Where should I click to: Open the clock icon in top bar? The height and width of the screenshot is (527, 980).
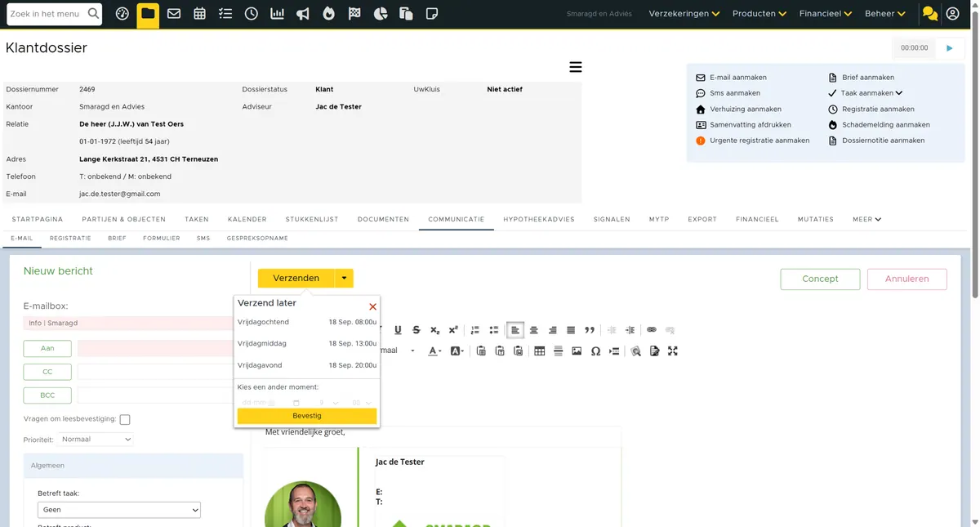pos(252,14)
